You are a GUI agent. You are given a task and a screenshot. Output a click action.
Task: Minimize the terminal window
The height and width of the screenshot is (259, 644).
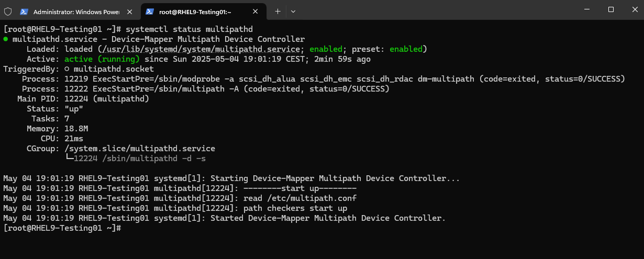[x=587, y=9]
